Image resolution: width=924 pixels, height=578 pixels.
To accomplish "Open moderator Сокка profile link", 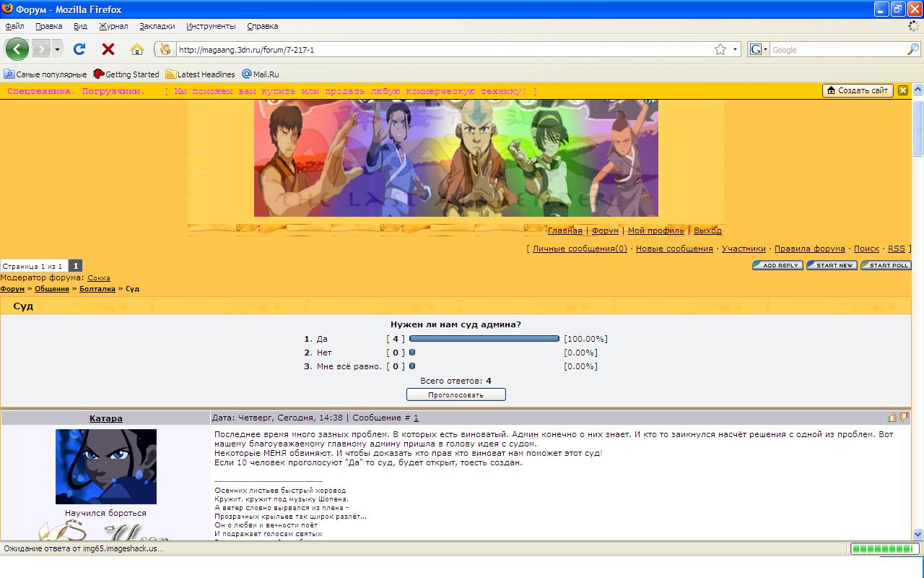I will click(99, 277).
